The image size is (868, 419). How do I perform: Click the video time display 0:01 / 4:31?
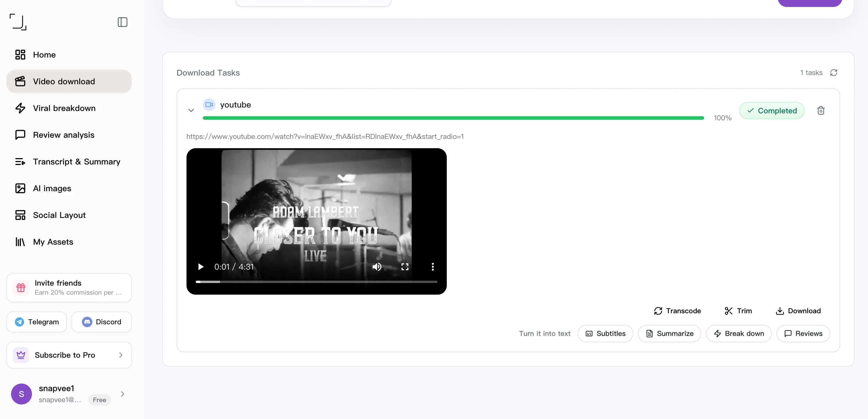234,267
